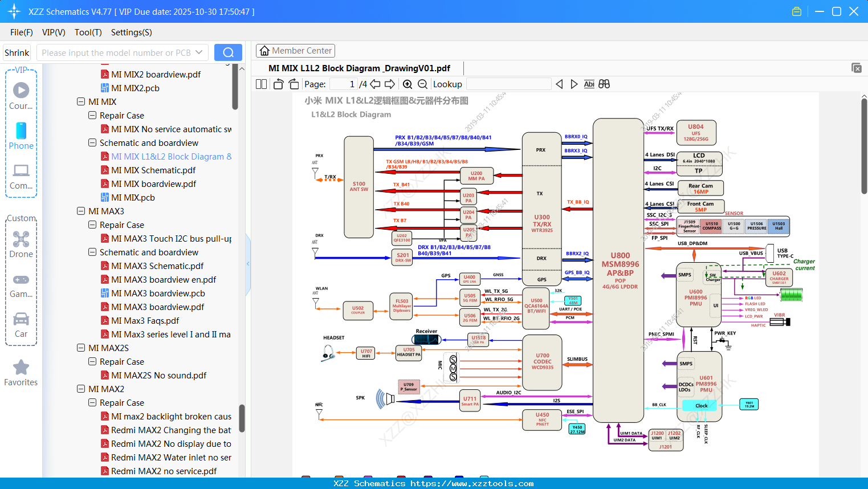Zoom in on the block diagram
Viewport: 868px width, 489px height.
tap(407, 84)
